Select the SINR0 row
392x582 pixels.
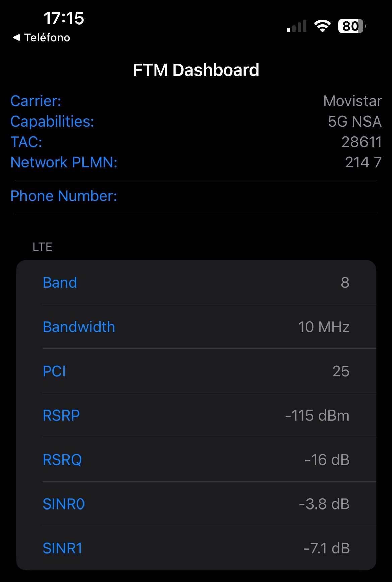pyautogui.click(x=196, y=504)
